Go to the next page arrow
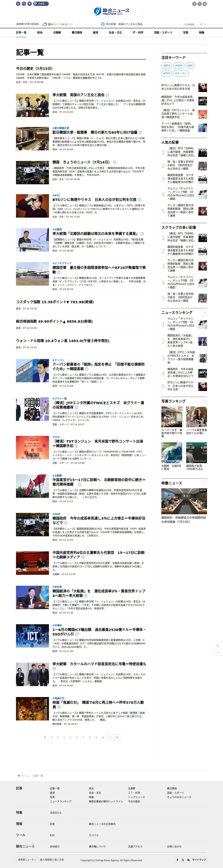Viewport: 223px width, 868px height. coord(110,738)
